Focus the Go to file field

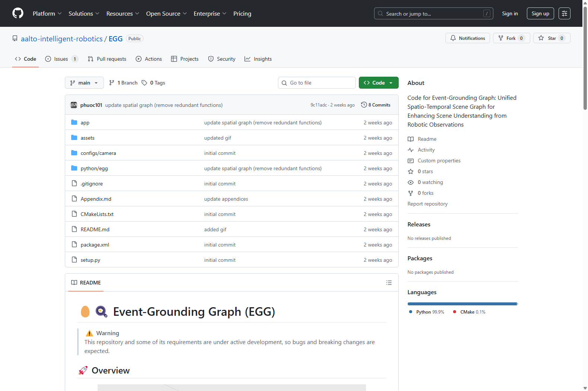point(317,83)
